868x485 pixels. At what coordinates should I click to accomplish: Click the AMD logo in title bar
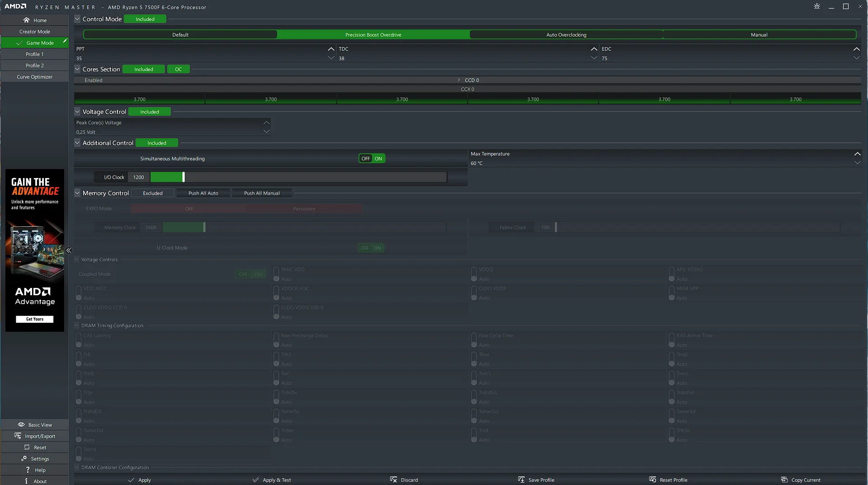coord(15,6)
